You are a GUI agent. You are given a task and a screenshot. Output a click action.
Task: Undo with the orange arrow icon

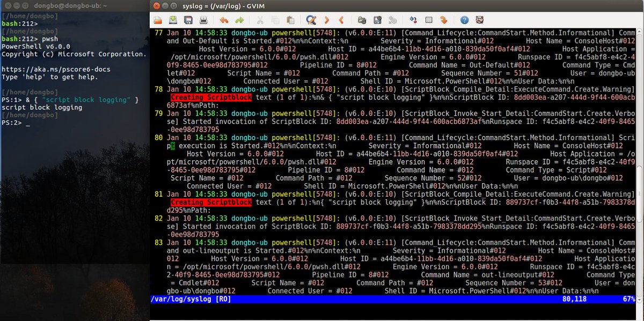click(224, 20)
